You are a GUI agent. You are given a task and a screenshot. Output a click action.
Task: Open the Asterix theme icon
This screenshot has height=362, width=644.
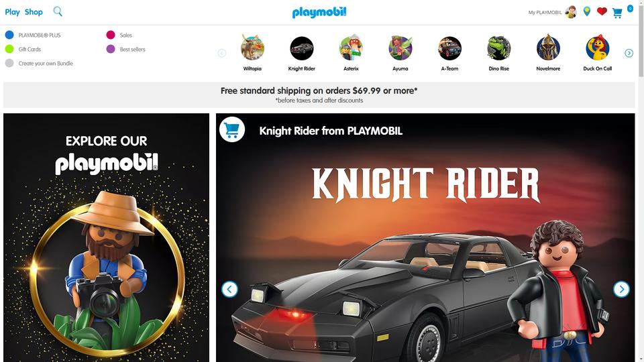coord(351,48)
